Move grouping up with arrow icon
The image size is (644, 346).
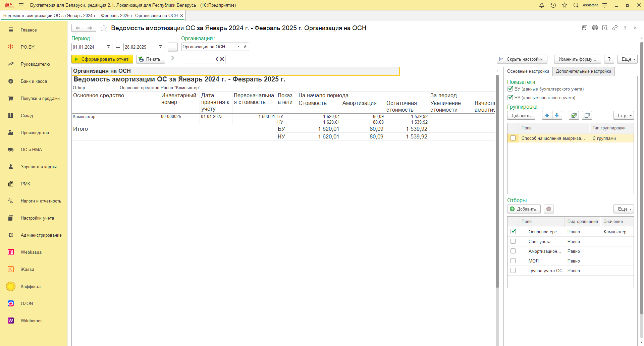[x=547, y=115]
